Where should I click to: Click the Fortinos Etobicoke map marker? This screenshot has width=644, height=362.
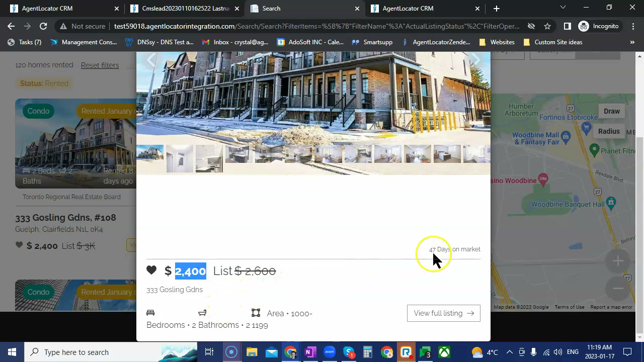586,127
